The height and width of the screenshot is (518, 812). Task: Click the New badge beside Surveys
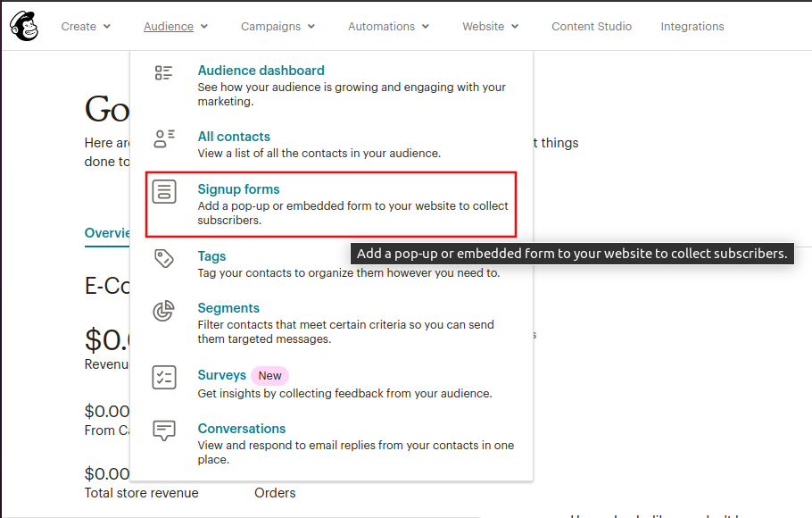pos(269,375)
